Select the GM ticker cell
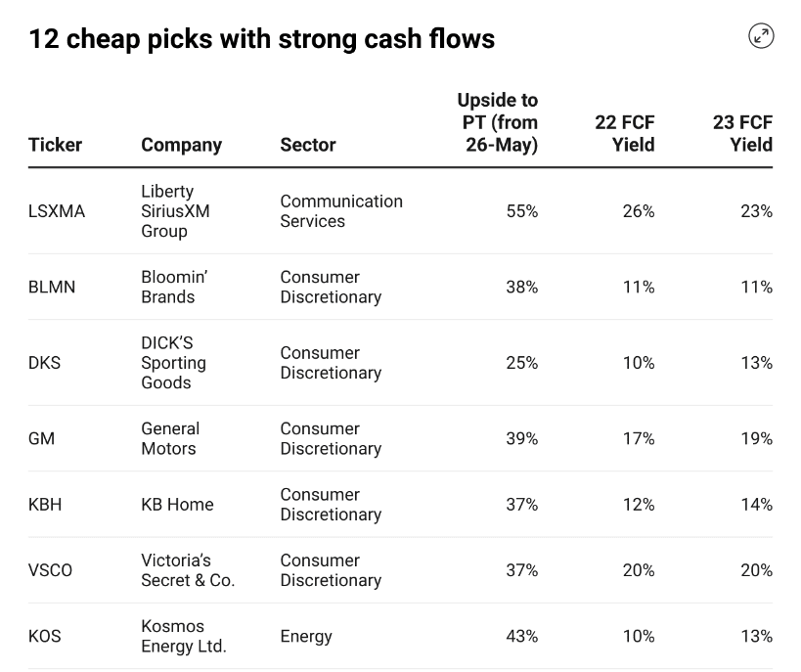The height and width of the screenshot is (672, 801). (41, 439)
